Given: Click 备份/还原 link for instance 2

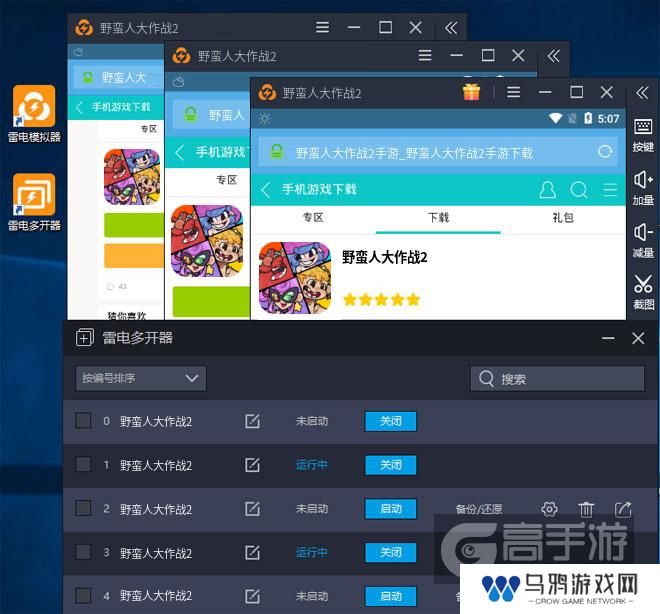Looking at the screenshot, I should [x=479, y=509].
